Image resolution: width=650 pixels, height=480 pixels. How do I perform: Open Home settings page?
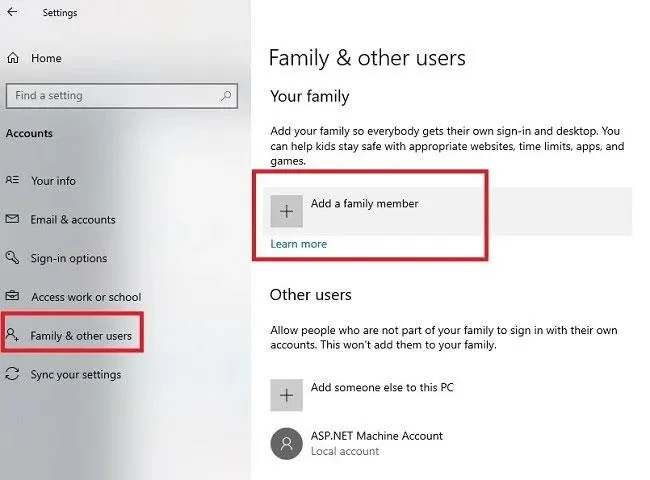coord(46,58)
